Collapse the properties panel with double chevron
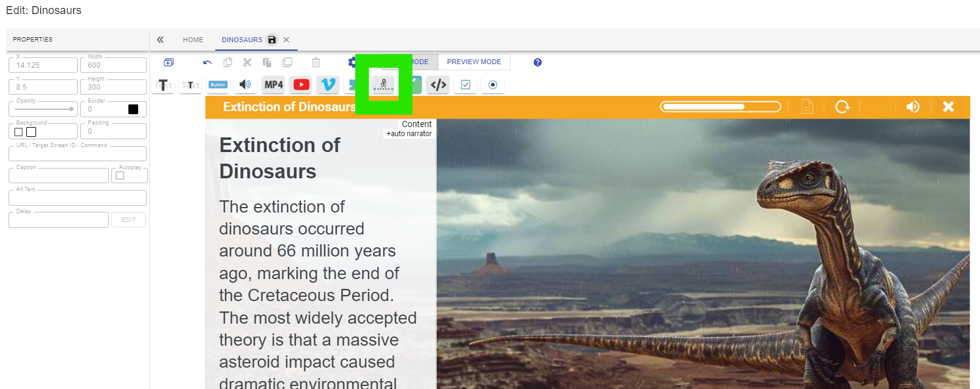Screen dimensions: 980x389 click(160, 40)
